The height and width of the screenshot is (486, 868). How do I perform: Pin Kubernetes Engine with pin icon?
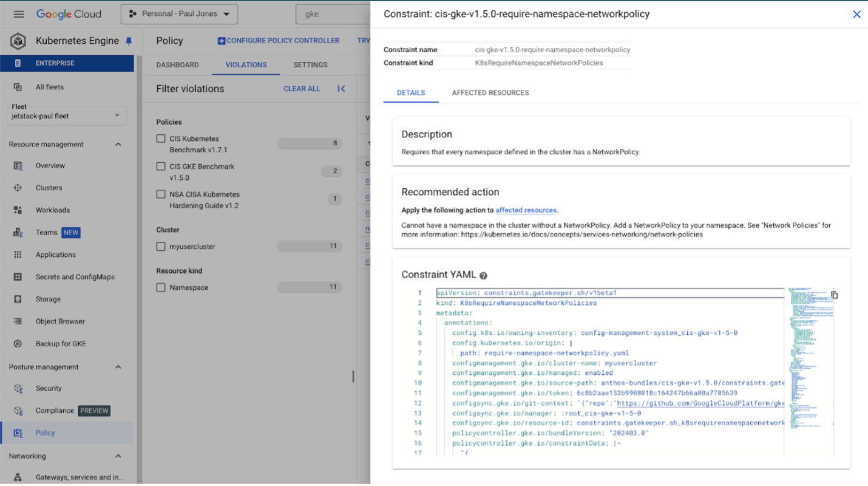point(129,41)
